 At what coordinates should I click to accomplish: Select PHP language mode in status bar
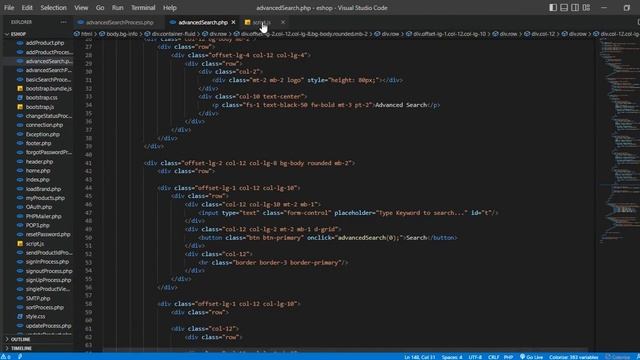[x=508, y=357]
